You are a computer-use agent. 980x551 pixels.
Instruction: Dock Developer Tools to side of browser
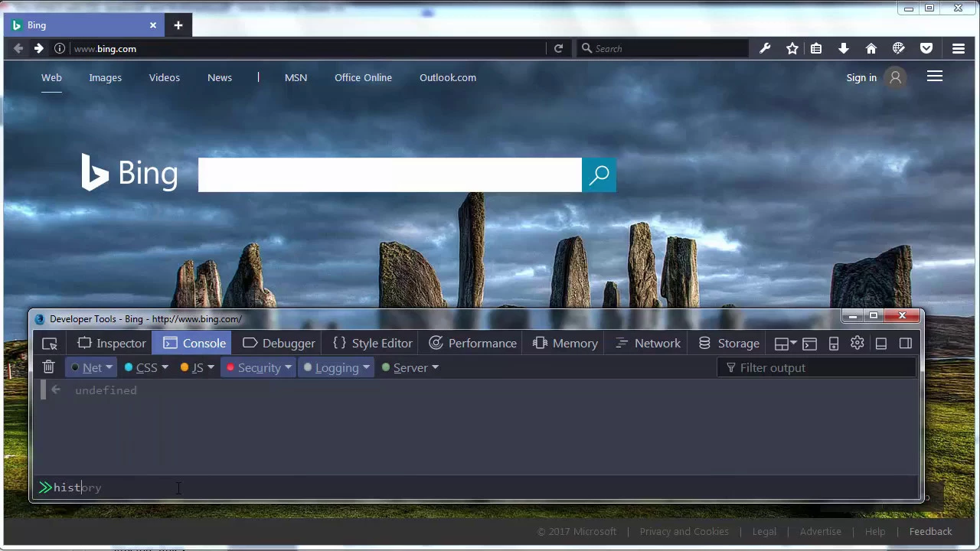[906, 344]
